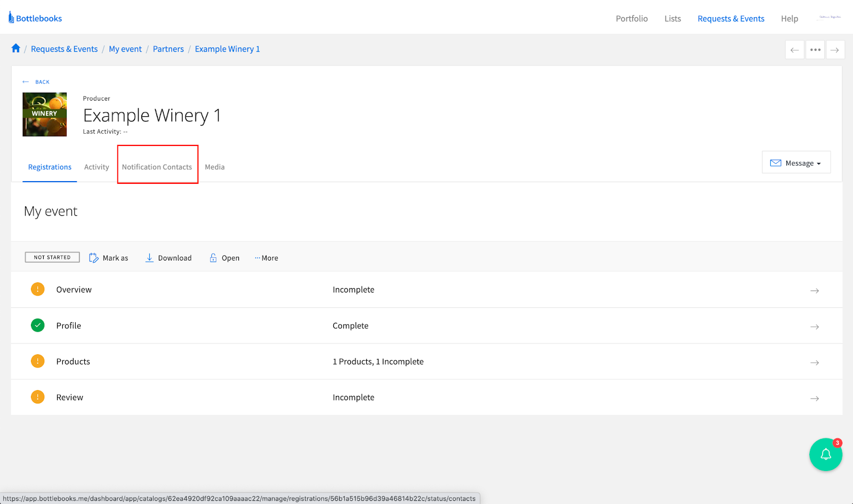This screenshot has width=853, height=504.
Task: Open Products row via right arrow
Action: pos(815,363)
